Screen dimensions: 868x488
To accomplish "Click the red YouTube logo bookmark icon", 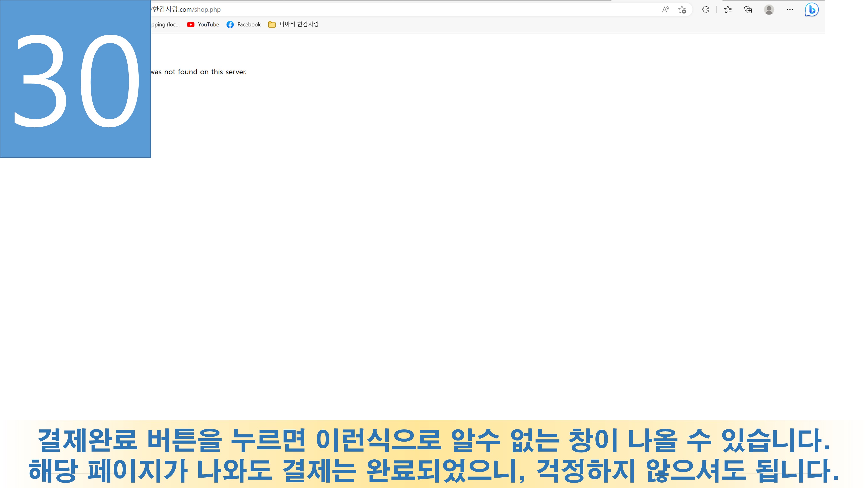I will (x=191, y=25).
